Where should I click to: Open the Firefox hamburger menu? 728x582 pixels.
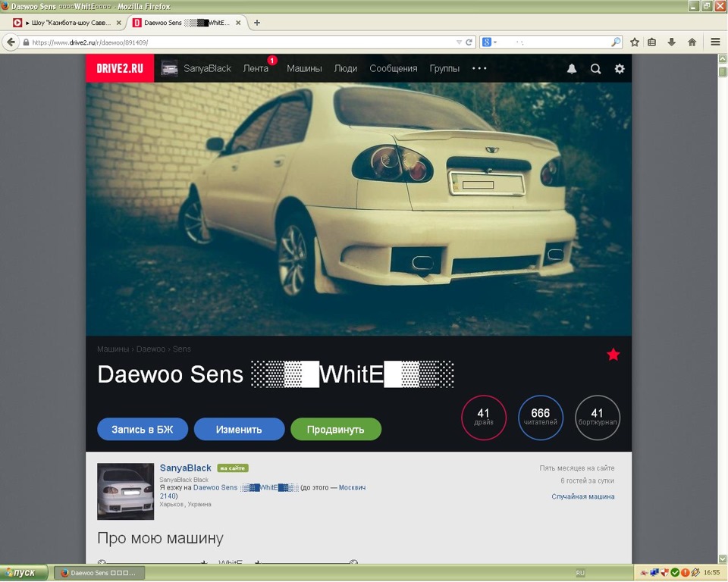[715, 42]
